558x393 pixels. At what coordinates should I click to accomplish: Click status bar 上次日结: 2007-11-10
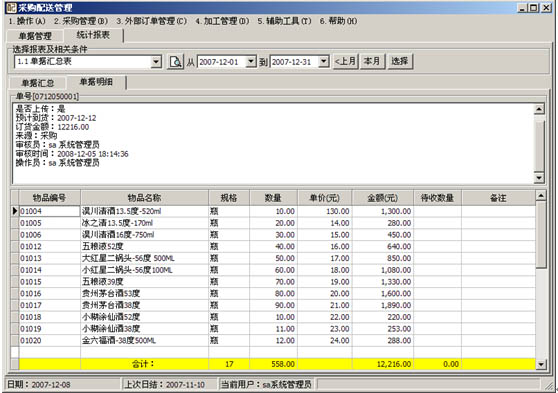(x=164, y=385)
